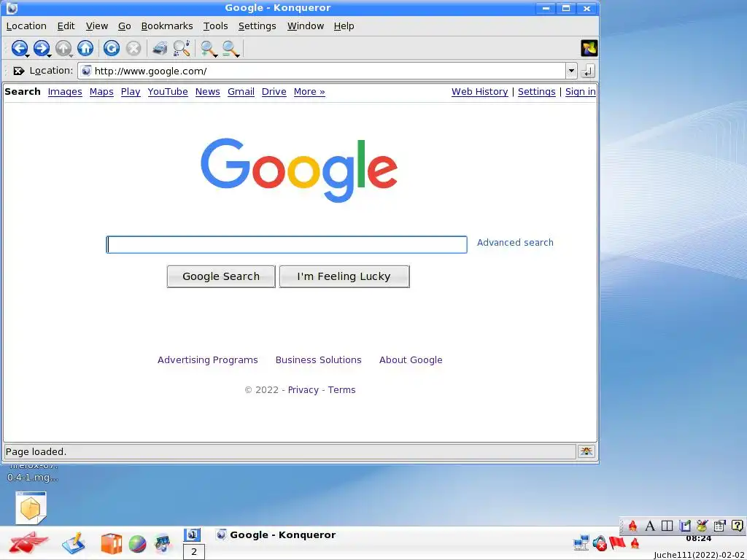This screenshot has width=747, height=560.
Task: Open the music player taskbar icon
Action: coord(163,544)
